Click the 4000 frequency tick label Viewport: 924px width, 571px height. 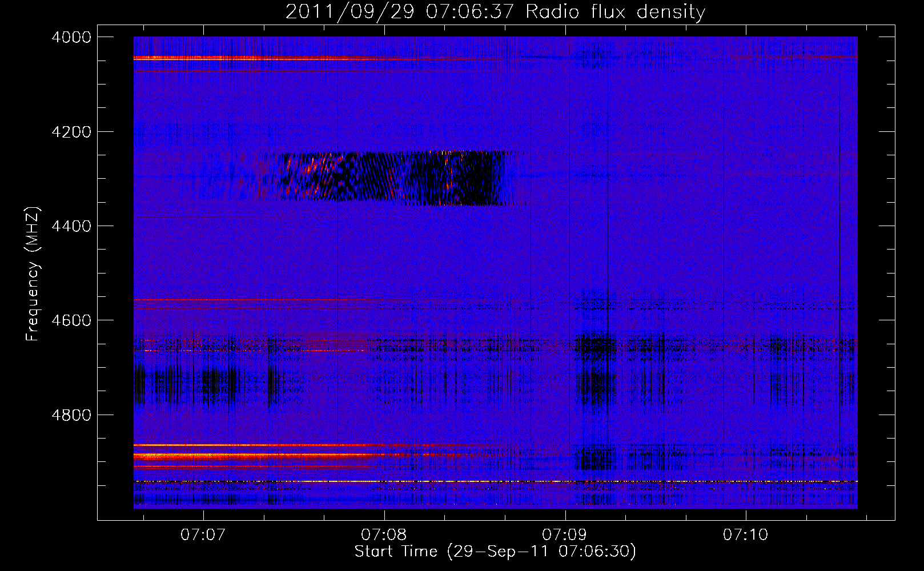point(71,37)
